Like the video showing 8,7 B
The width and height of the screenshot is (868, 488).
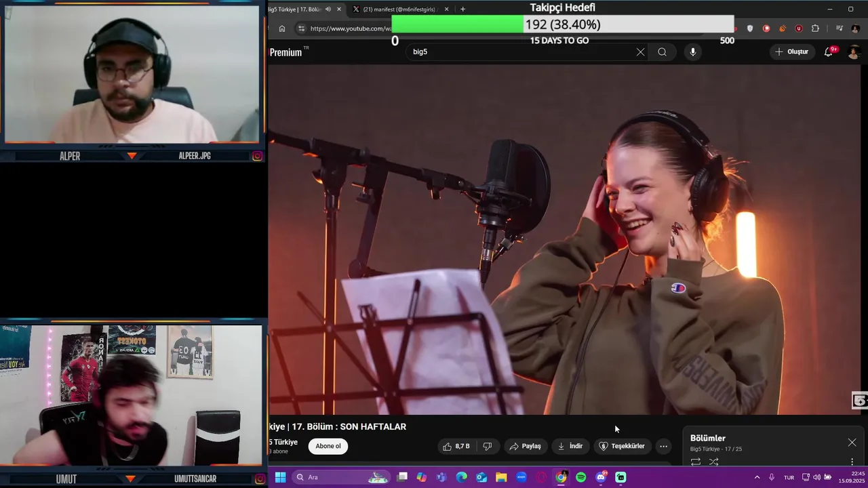(x=456, y=446)
